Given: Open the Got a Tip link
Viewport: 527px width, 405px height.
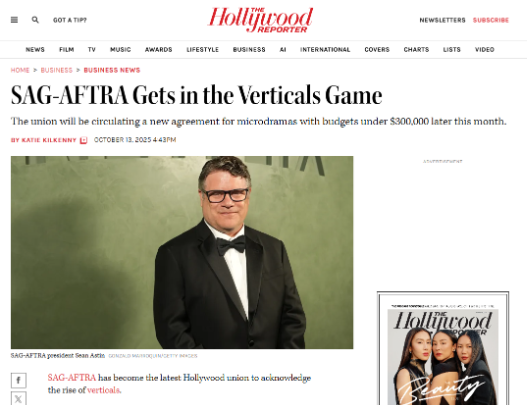Looking at the screenshot, I should click(70, 20).
